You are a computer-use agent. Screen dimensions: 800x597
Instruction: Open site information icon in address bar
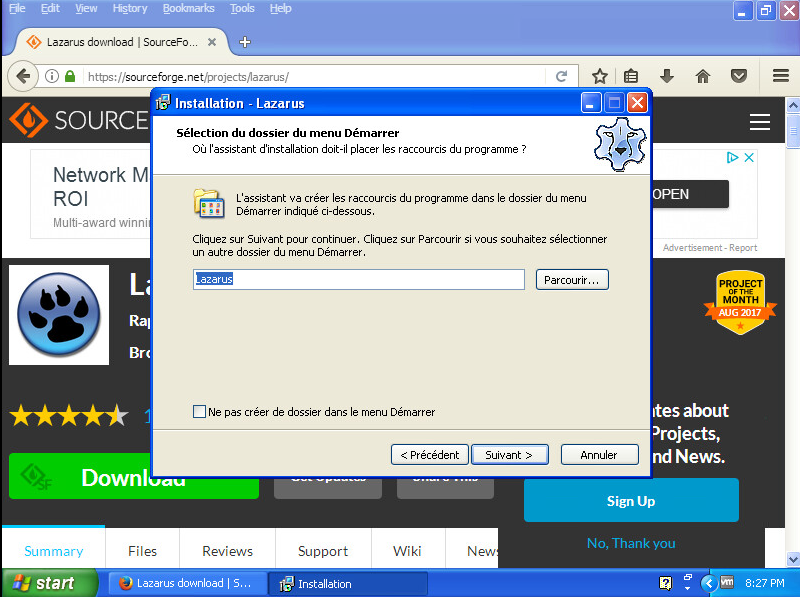[52, 77]
